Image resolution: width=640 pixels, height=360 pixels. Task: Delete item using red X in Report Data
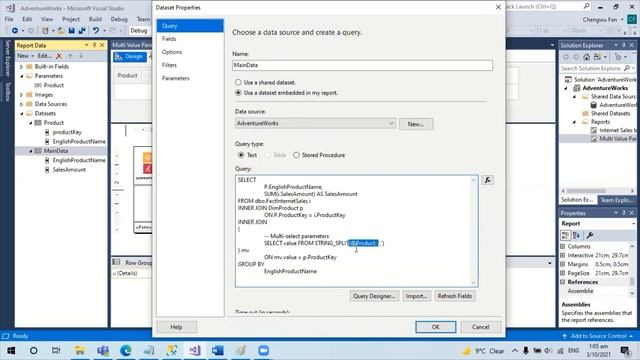click(x=59, y=56)
